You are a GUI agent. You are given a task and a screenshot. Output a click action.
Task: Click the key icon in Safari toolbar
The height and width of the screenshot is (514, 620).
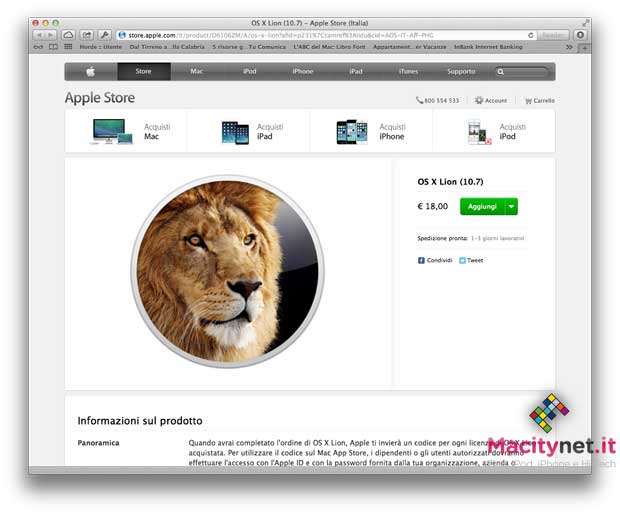pos(105,35)
